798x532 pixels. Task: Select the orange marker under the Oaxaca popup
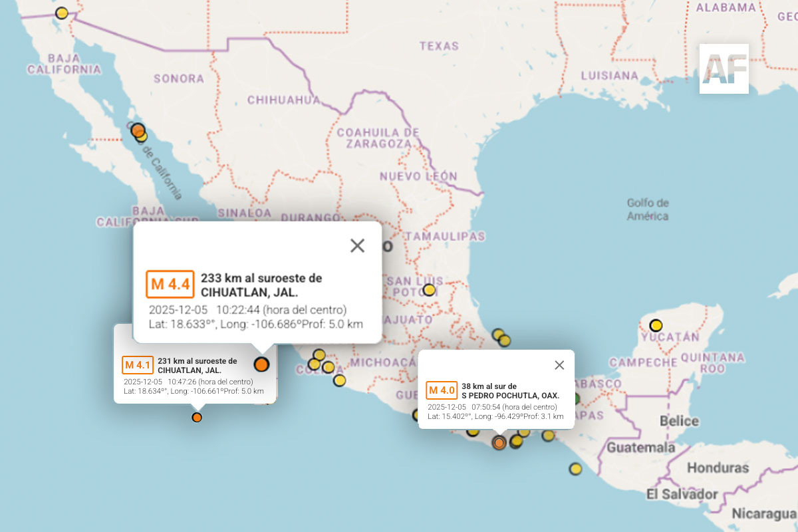499,442
